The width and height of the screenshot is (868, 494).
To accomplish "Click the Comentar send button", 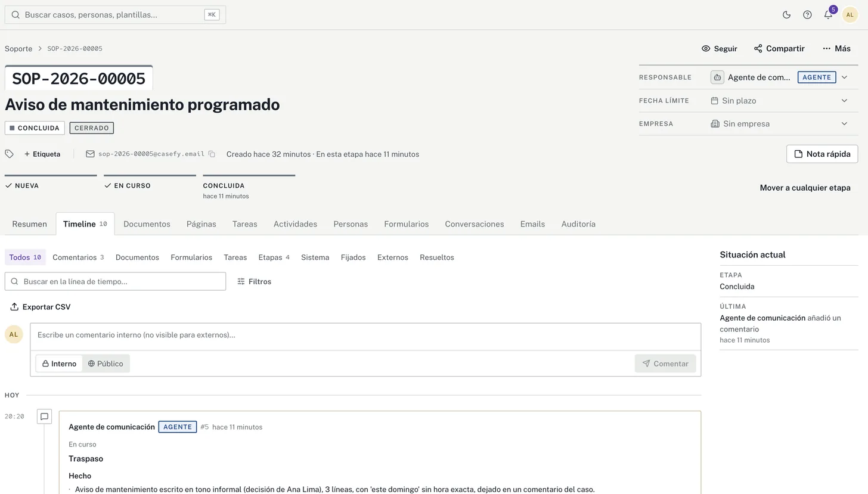I will point(665,363).
